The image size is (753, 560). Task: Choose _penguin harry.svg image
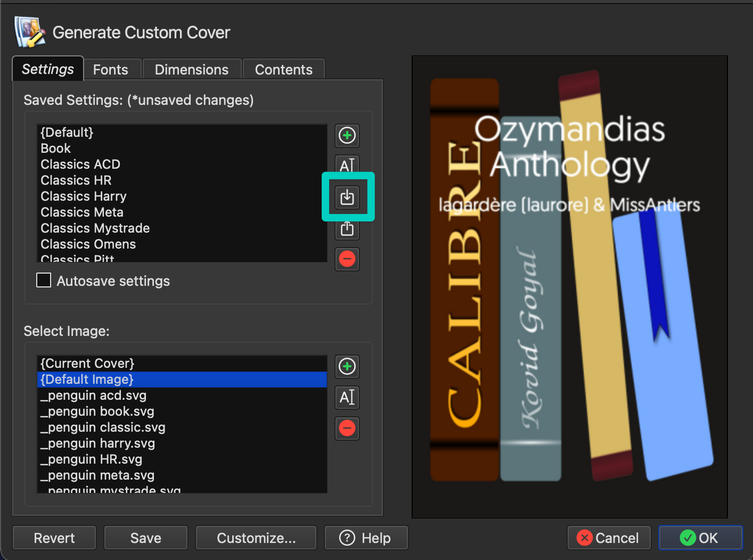click(x=182, y=443)
